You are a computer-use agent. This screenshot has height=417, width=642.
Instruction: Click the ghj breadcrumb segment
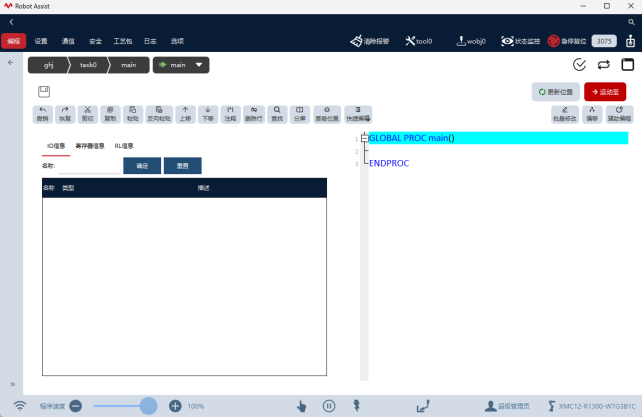pyautogui.click(x=48, y=65)
